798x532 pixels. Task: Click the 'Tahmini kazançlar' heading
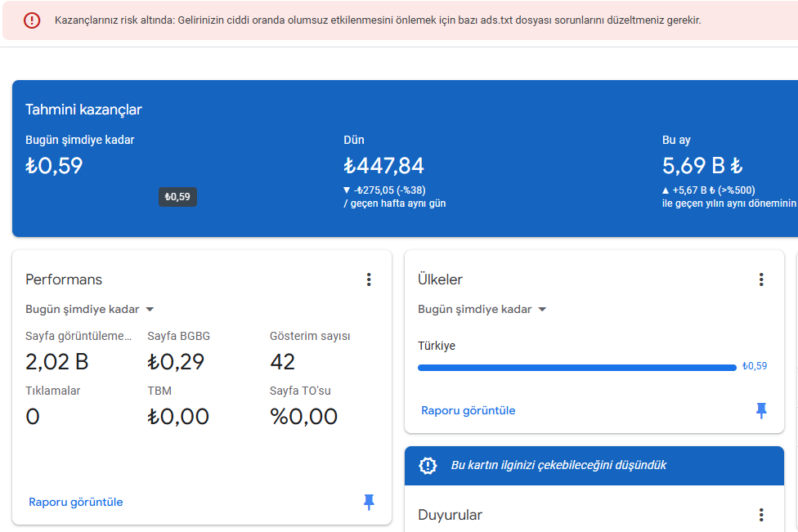83,110
